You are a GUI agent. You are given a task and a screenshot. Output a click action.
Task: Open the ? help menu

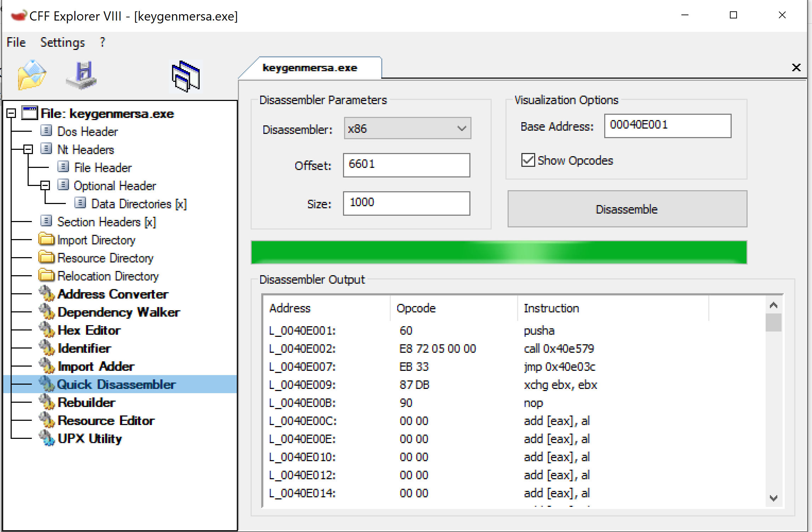point(103,42)
